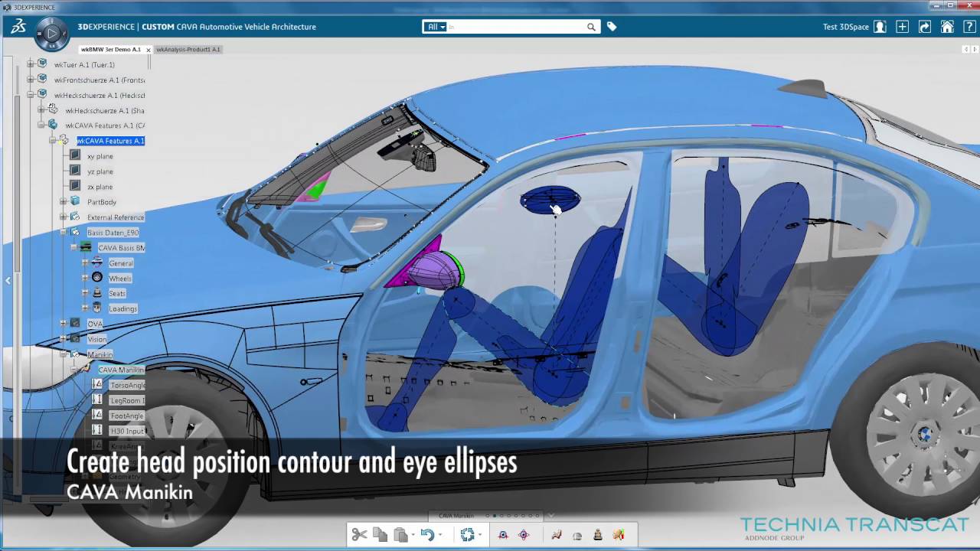Viewport: 980px width, 551px height.
Task: Click the seated manikin posture tool icon
Action: point(557,535)
